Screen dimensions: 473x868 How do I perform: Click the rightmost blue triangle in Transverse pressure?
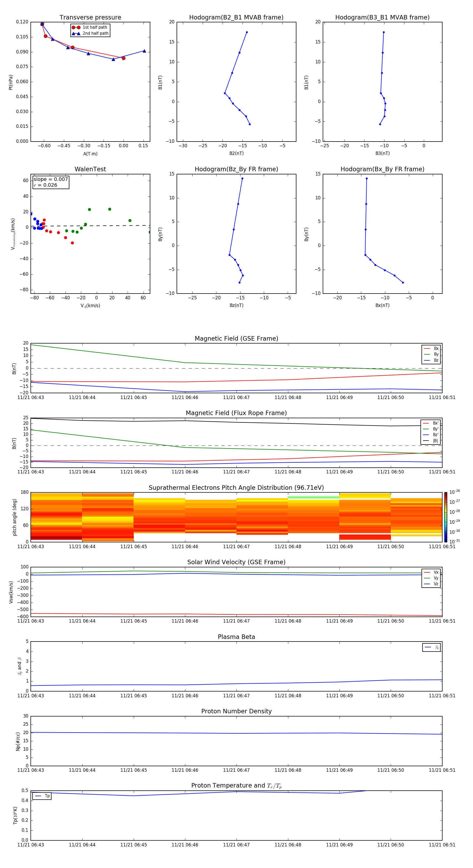[145, 51]
